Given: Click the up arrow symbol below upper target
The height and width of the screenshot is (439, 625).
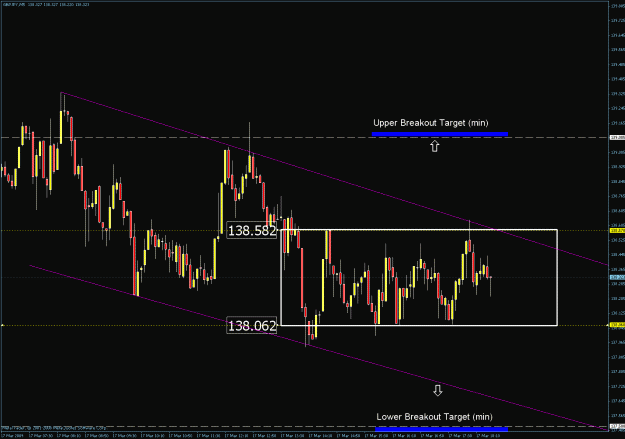Looking at the screenshot, I should pos(434,146).
